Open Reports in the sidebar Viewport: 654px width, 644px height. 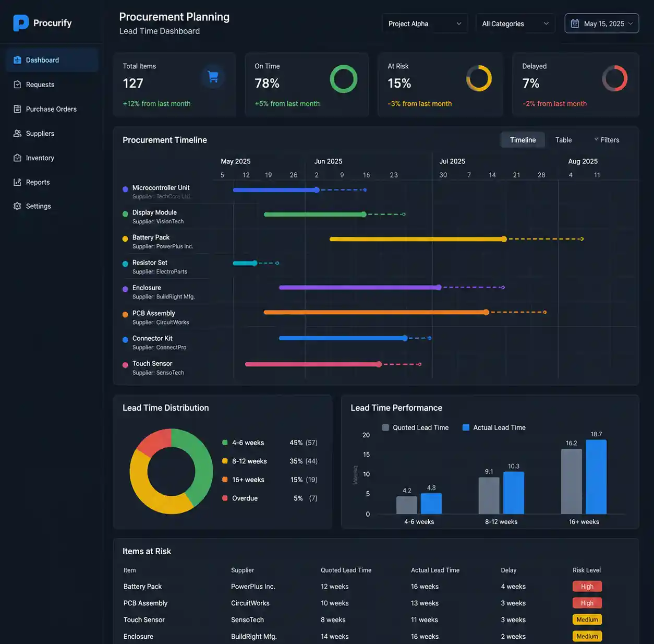[x=52, y=182]
